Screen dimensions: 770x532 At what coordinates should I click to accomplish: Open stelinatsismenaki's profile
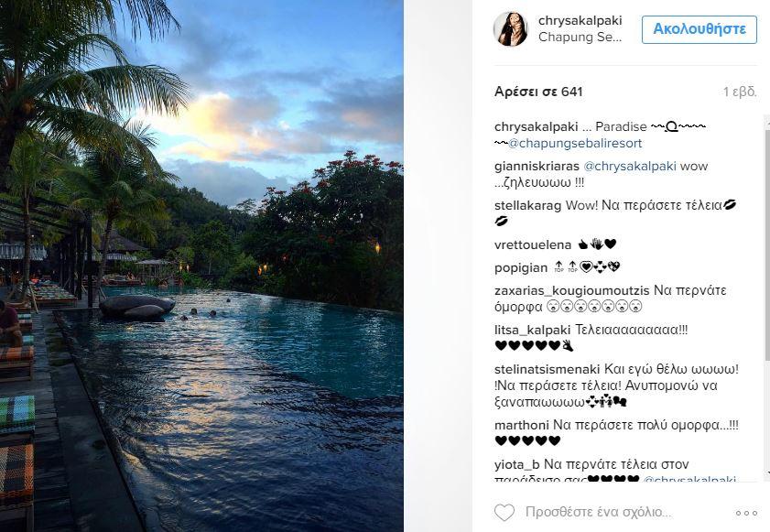coord(548,369)
